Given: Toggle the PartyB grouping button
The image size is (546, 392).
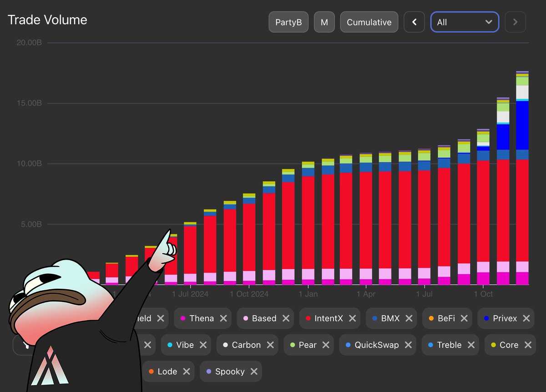Looking at the screenshot, I should click(x=288, y=22).
